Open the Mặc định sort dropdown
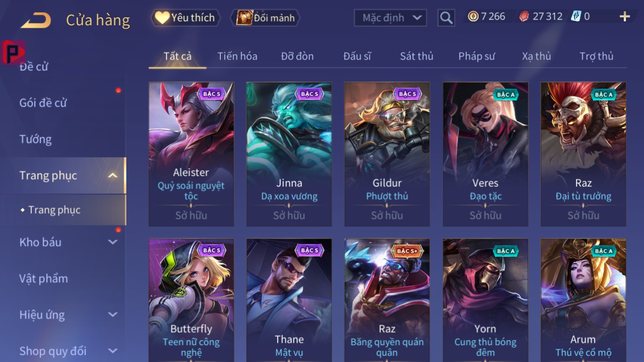 pos(390,17)
